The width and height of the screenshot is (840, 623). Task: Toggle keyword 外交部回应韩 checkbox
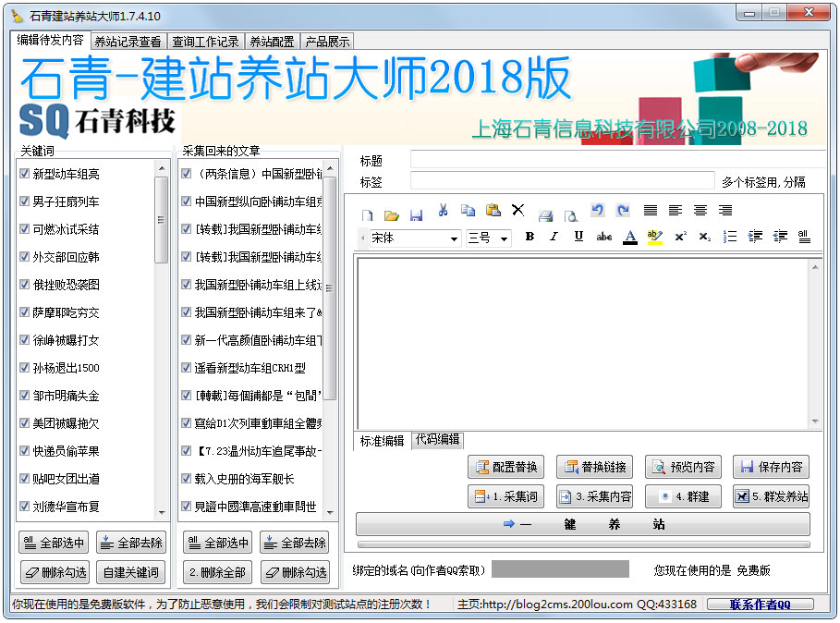tap(24, 257)
